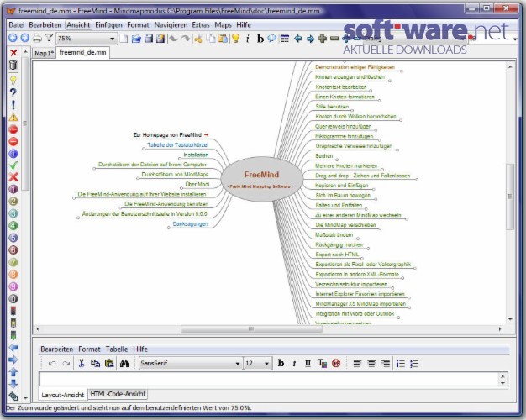Open the Navigieren menu
Viewport: 526px width, 420px height.
171,25
